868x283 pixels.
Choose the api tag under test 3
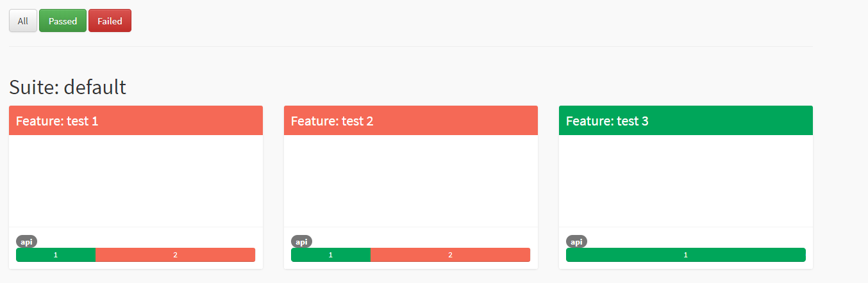click(576, 242)
